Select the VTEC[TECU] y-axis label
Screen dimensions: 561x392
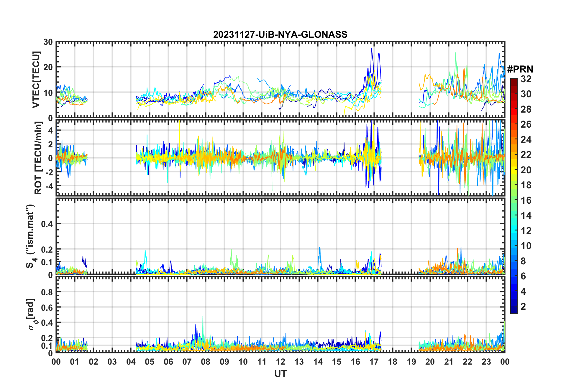[36, 80]
